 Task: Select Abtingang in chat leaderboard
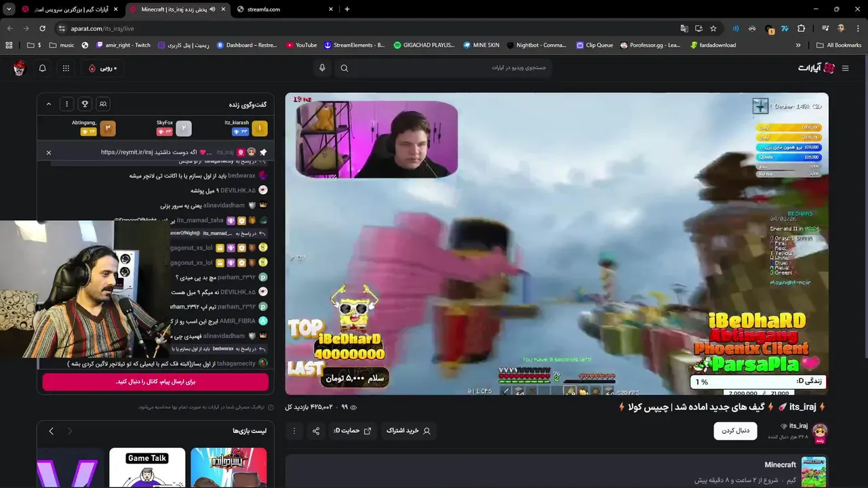[94, 127]
